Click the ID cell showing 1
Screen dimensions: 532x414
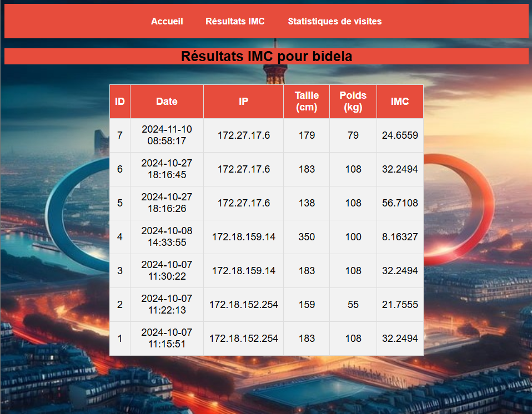pos(120,339)
